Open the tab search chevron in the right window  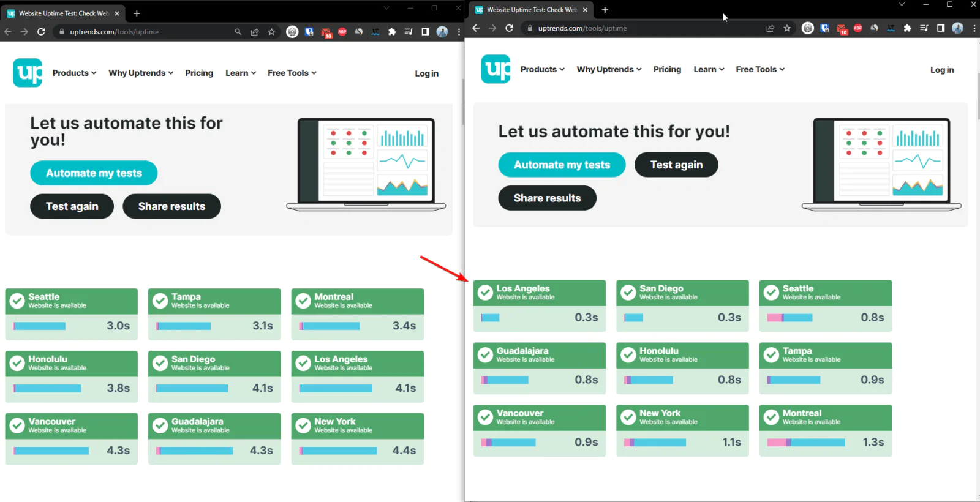tap(902, 4)
